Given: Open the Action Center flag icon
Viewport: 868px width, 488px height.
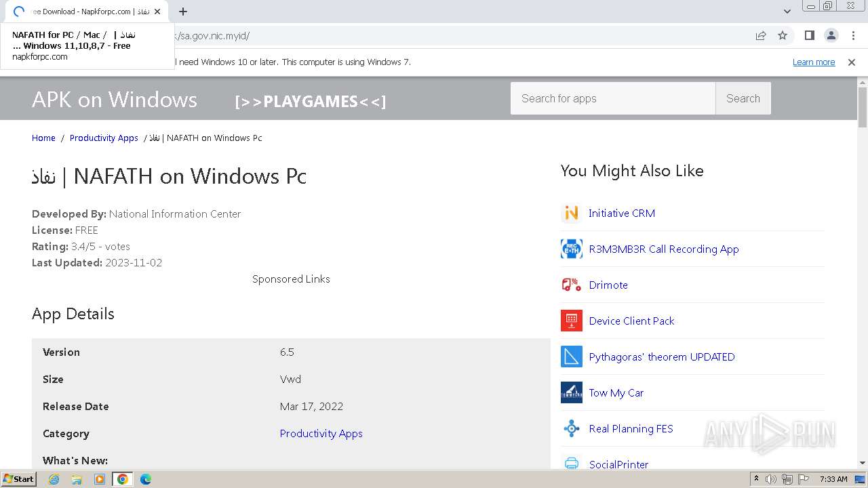Looking at the screenshot, I should 804,479.
